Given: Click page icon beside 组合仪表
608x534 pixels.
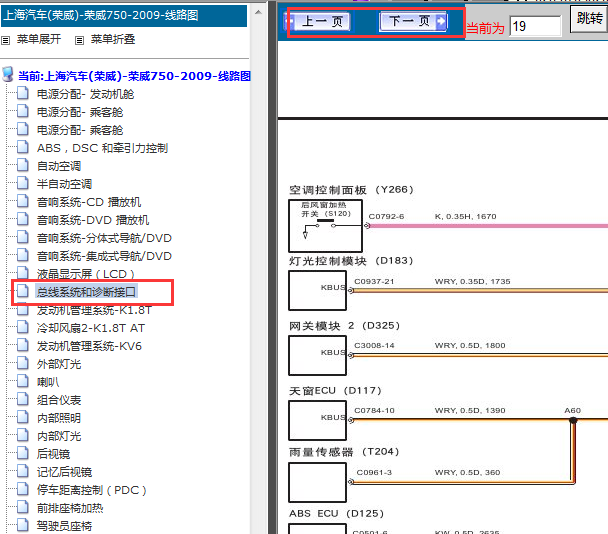Looking at the screenshot, I should click(x=23, y=399).
